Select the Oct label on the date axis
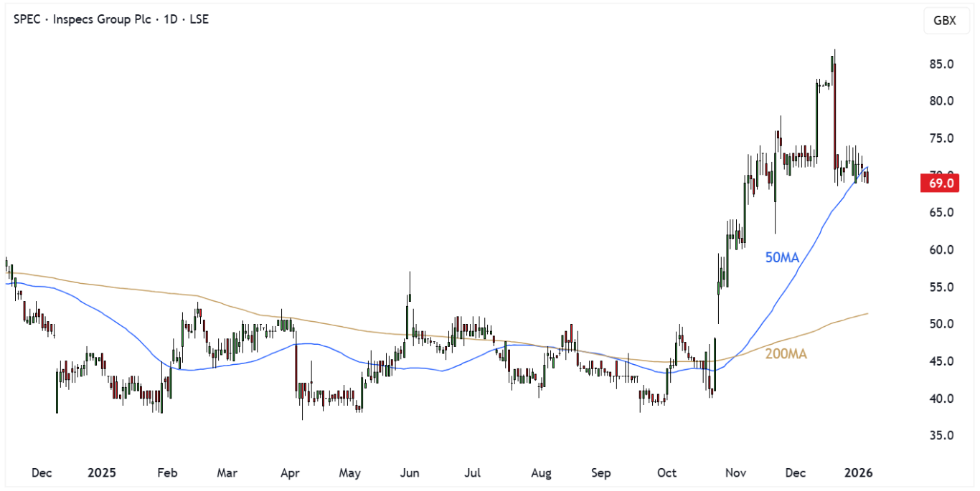Screen dimensions: 980x491 point(666,473)
